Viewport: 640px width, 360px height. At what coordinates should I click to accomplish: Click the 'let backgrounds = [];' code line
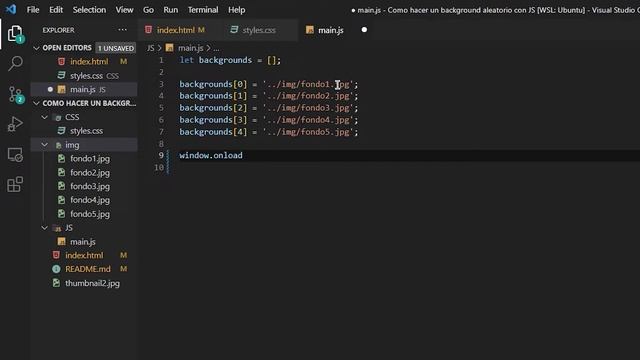[230, 60]
